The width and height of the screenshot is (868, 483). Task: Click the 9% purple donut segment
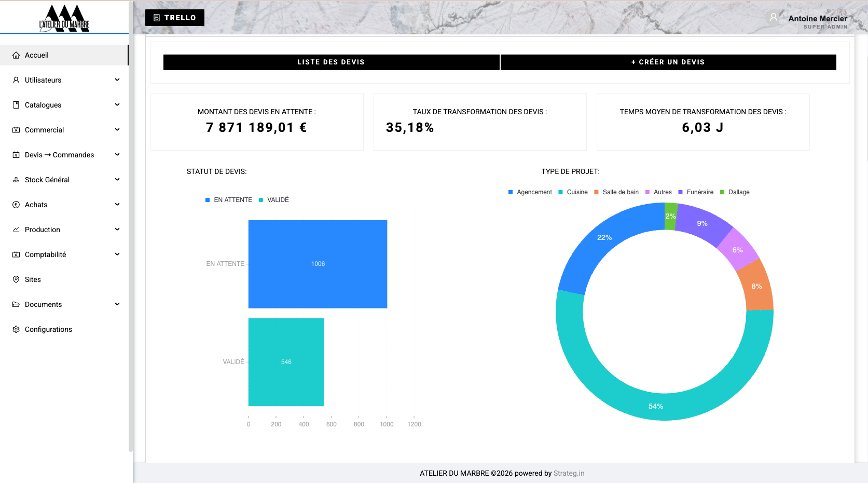point(702,223)
